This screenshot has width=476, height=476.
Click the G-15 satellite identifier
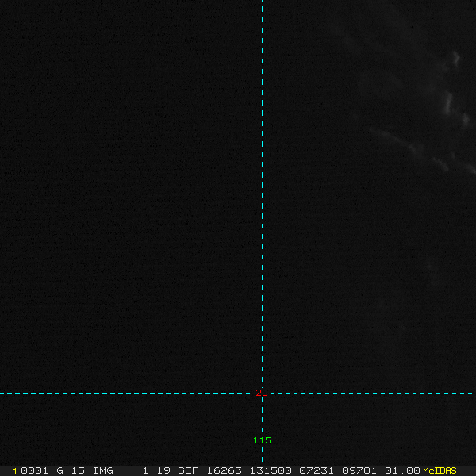pos(71,470)
